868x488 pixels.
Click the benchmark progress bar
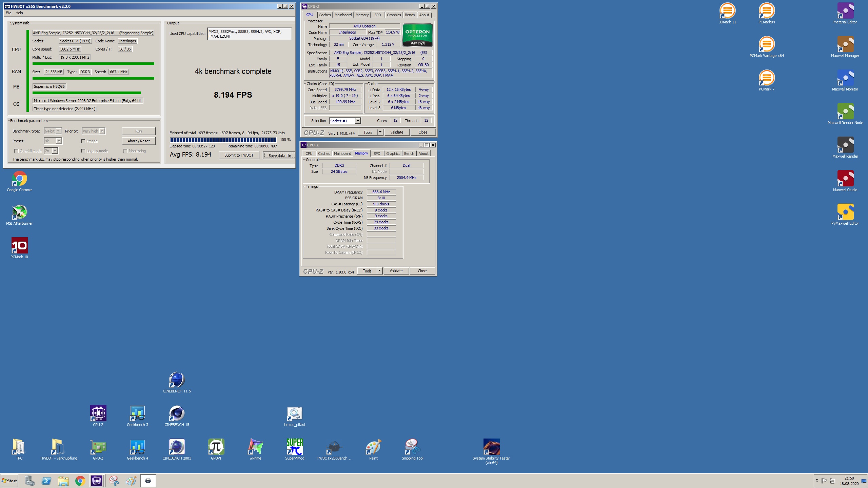click(223, 140)
